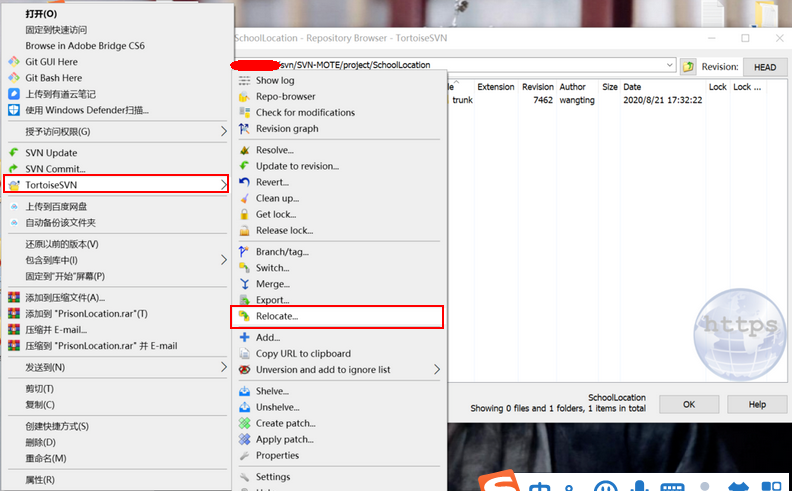Click the Get lock padlock icon

pyautogui.click(x=244, y=215)
